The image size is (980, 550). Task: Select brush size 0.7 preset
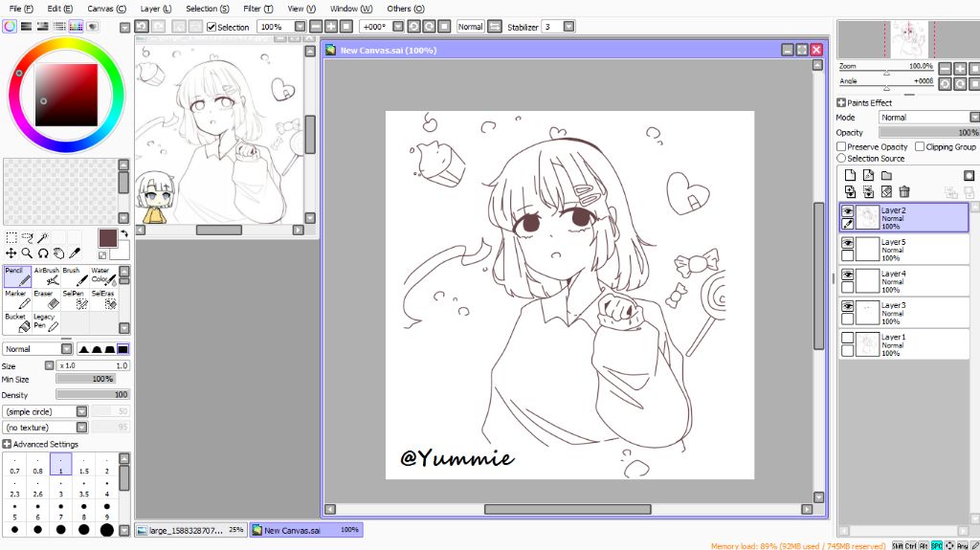tap(14, 465)
